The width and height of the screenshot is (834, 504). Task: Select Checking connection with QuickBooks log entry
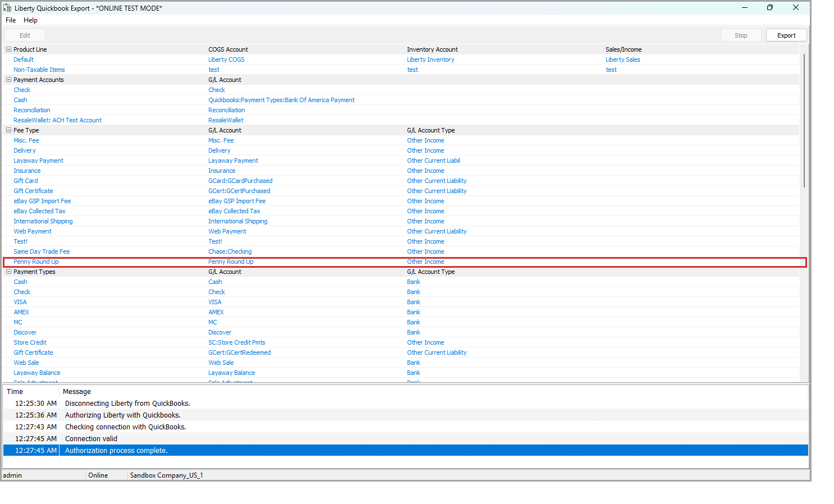point(405,427)
